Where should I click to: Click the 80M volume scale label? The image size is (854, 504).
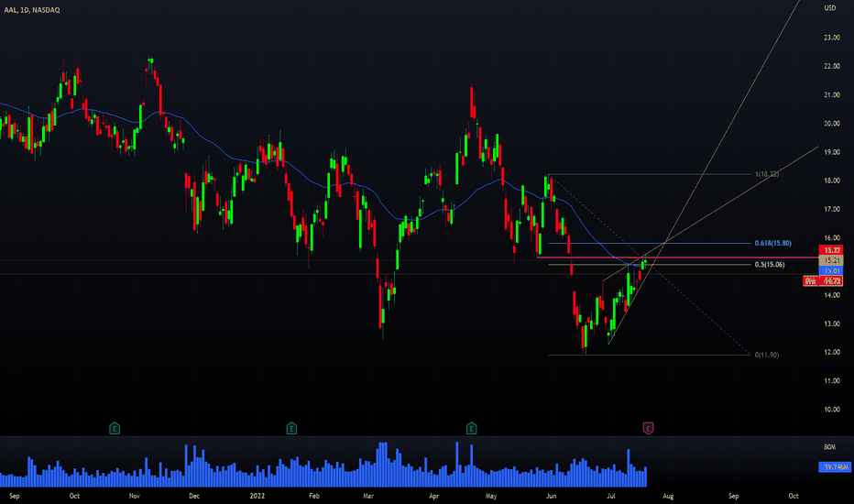tap(829, 447)
